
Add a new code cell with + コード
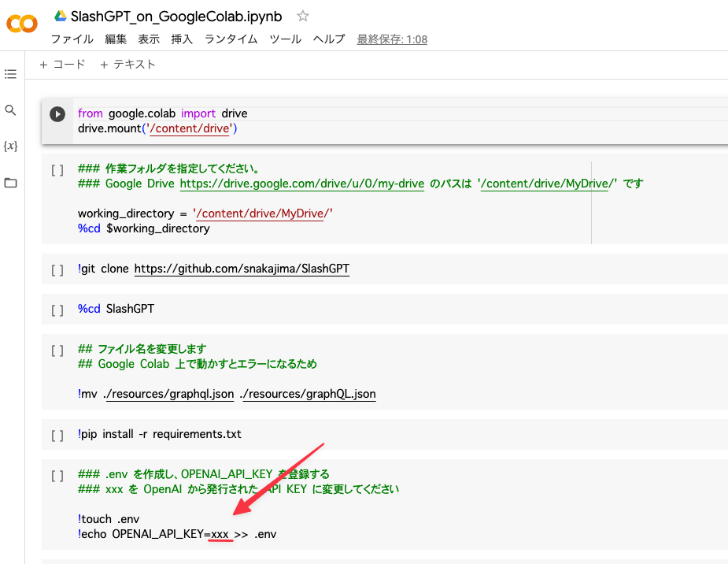pos(62,65)
